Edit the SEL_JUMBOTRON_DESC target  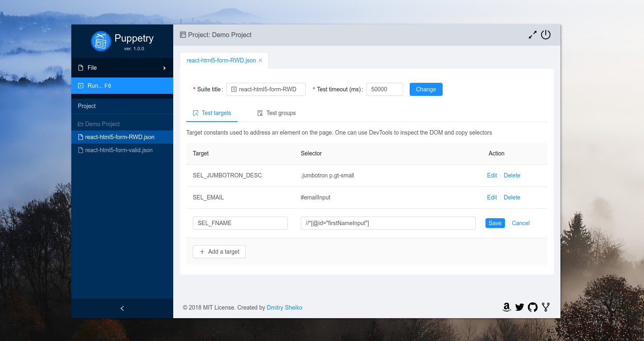click(492, 175)
